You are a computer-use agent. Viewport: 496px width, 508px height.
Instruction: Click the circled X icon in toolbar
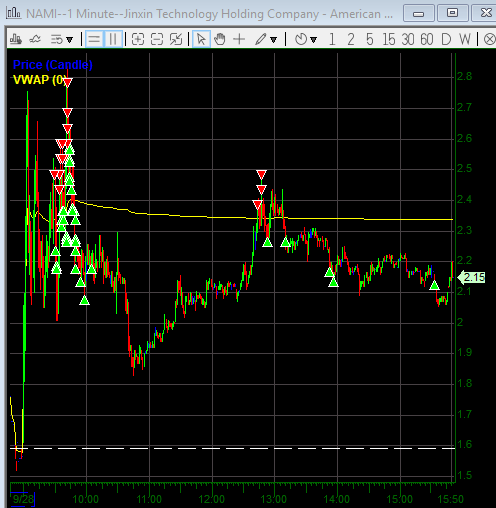coord(489,39)
